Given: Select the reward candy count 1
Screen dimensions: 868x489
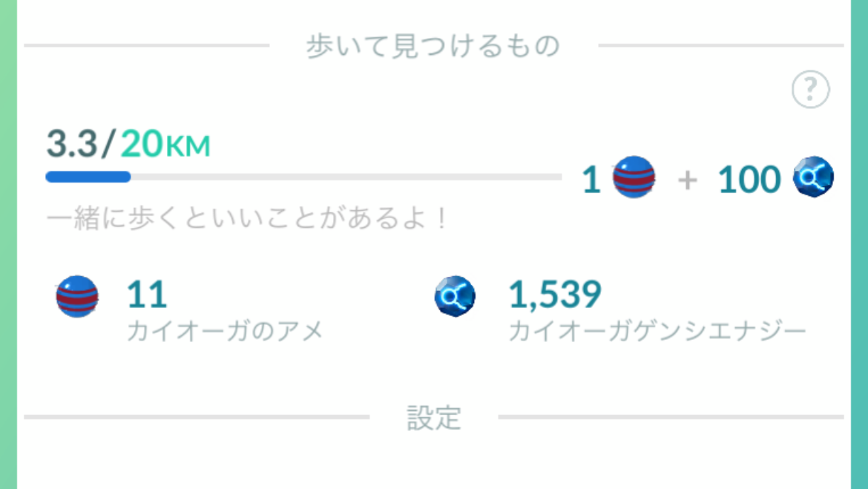Looking at the screenshot, I should [x=591, y=180].
